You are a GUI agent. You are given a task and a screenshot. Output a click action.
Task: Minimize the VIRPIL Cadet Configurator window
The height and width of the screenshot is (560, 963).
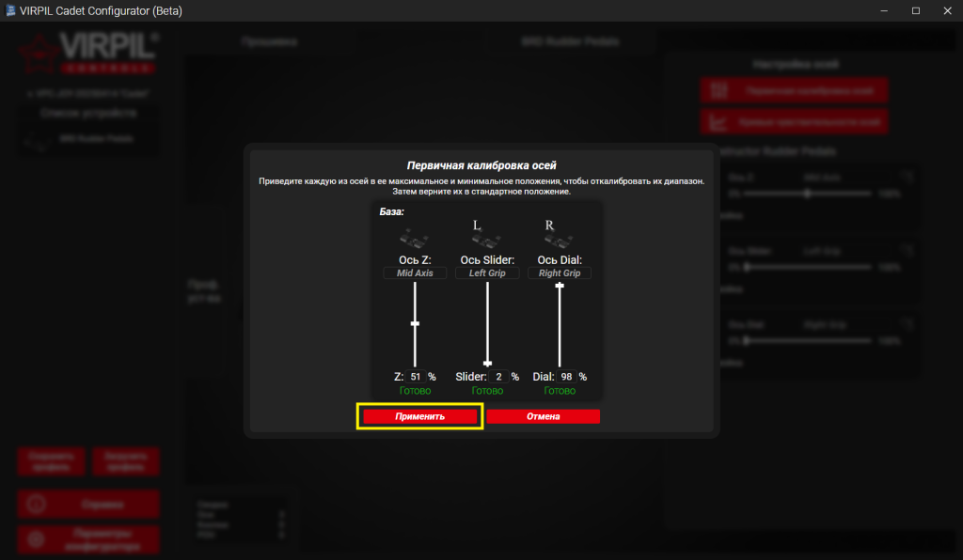point(884,10)
